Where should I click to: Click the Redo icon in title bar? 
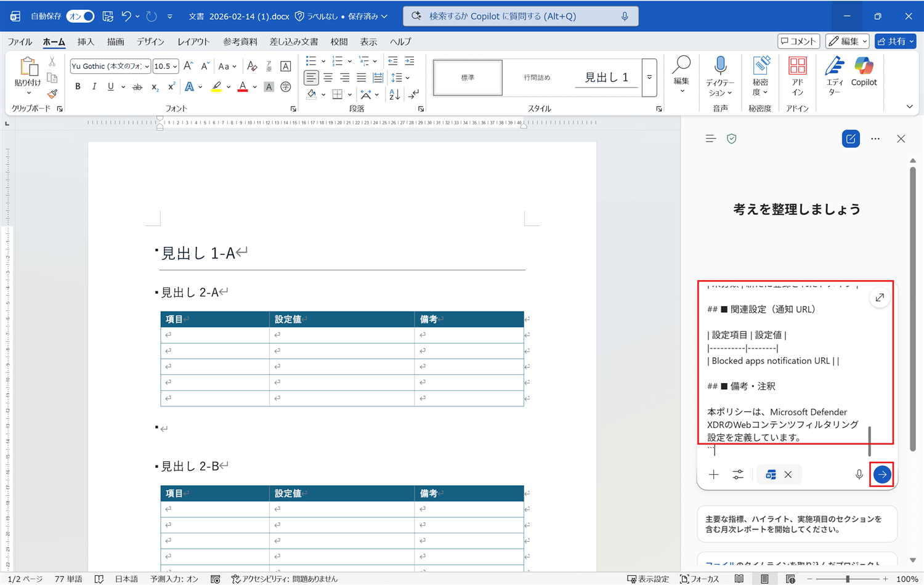152,16
